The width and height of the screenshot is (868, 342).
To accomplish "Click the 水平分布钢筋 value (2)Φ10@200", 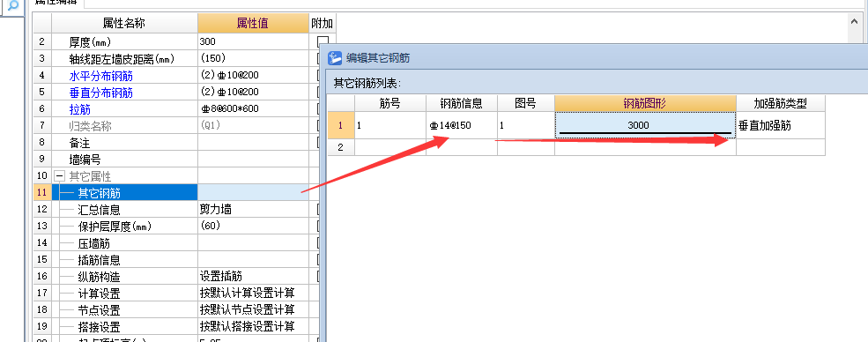I will 253,75.
